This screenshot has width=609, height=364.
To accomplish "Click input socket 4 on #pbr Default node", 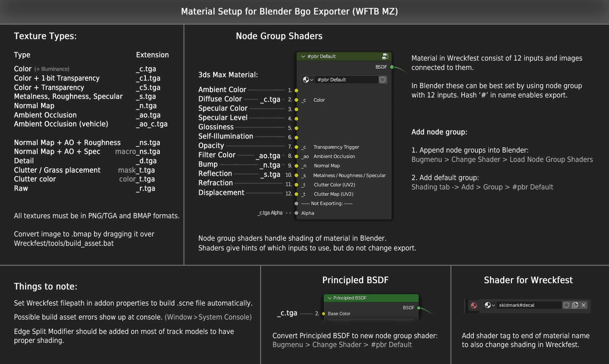I will tap(297, 119).
